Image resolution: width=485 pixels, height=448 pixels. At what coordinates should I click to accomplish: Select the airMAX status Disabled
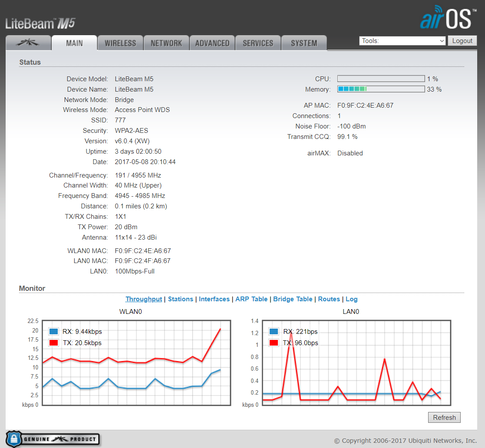click(350, 153)
